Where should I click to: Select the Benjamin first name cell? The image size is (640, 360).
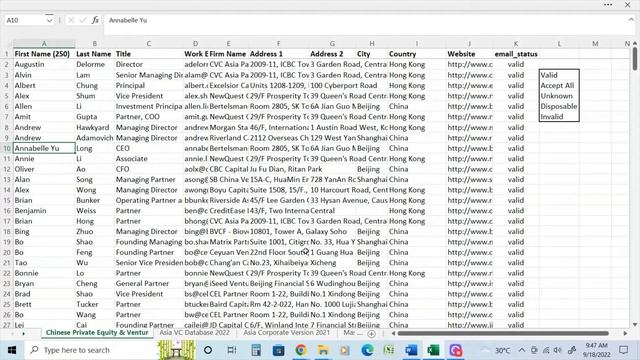(44, 211)
